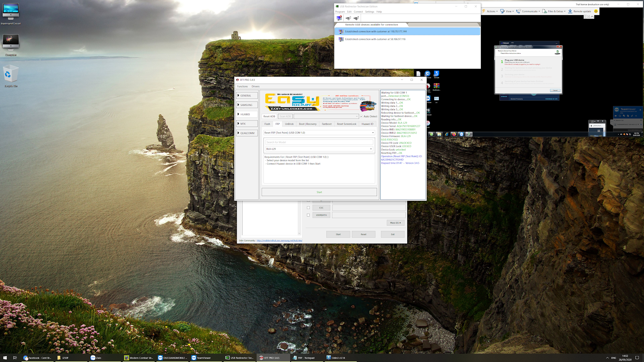Expand the SAMSUNG section in EFT PRO
Screen dimensions: 644x362
pos(247,105)
